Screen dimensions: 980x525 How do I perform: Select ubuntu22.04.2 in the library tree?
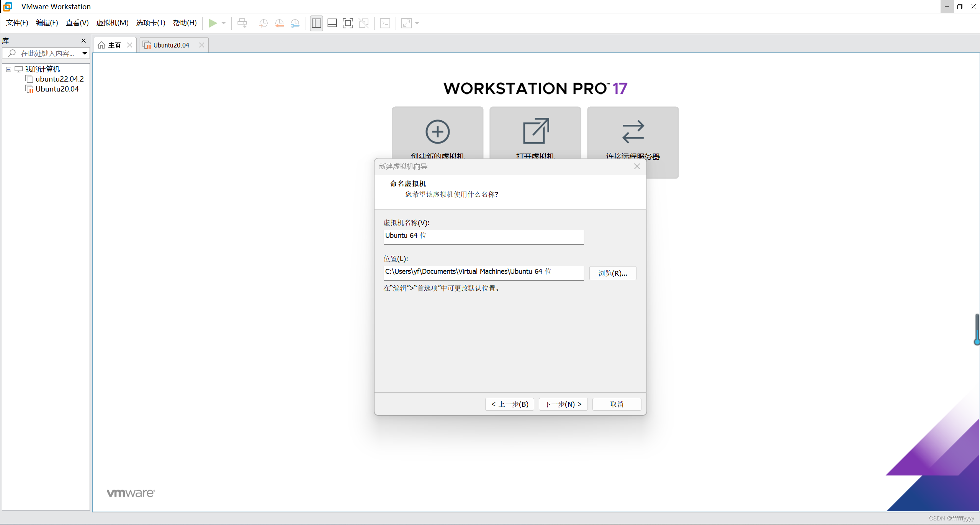click(x=59, y=79)
